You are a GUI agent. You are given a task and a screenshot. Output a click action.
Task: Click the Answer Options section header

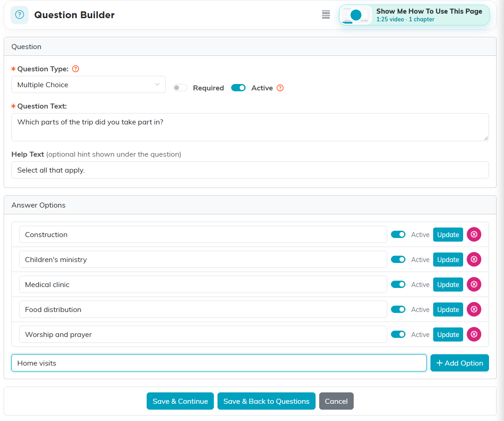[250, 205]
